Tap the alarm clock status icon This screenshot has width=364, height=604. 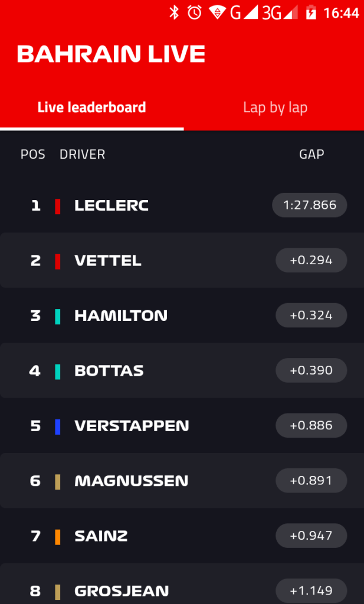(x=195, y=12)
